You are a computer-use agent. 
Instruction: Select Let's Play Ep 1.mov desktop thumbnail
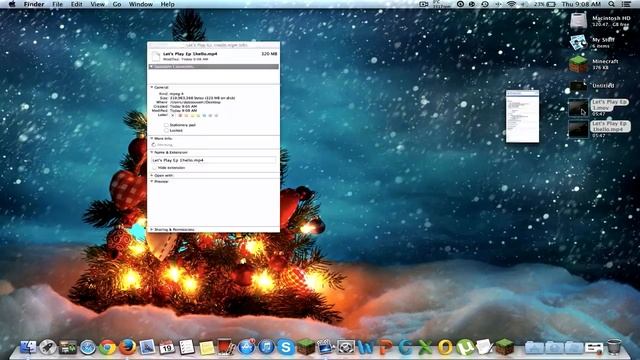pos(578,108)
